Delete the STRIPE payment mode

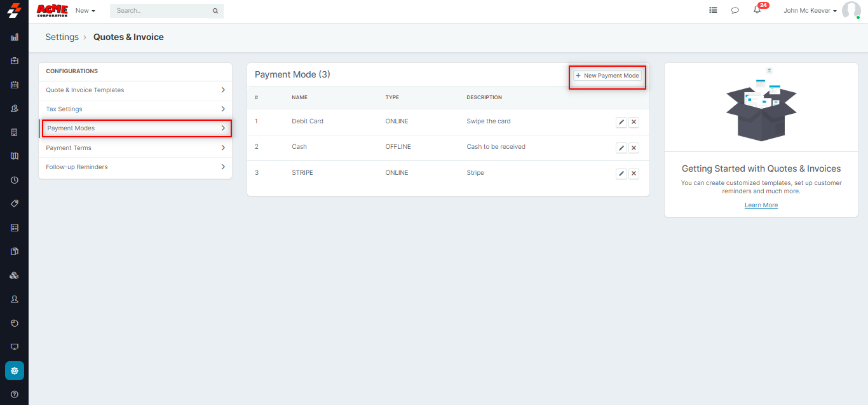pyautogui.click(x=634, y=174)
